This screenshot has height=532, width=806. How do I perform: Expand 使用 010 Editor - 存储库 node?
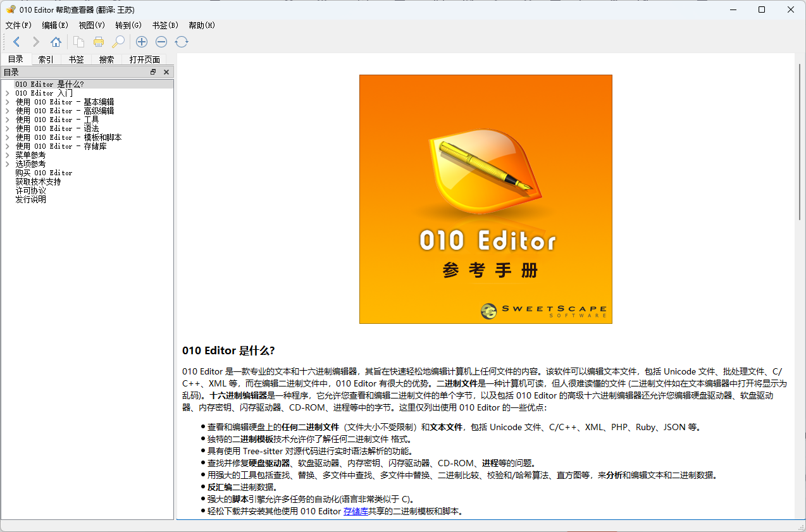coord(8,146)
